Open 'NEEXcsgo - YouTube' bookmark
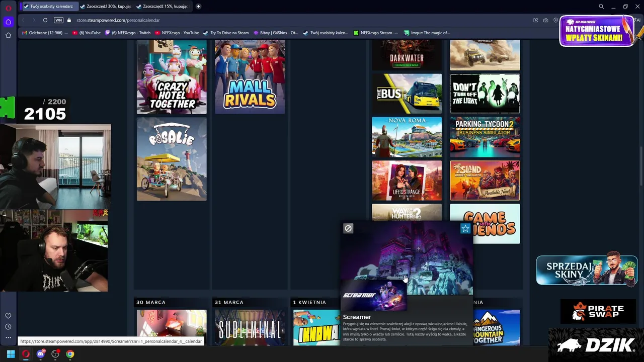This screenshot has height=362, width=644. (177, 33)
